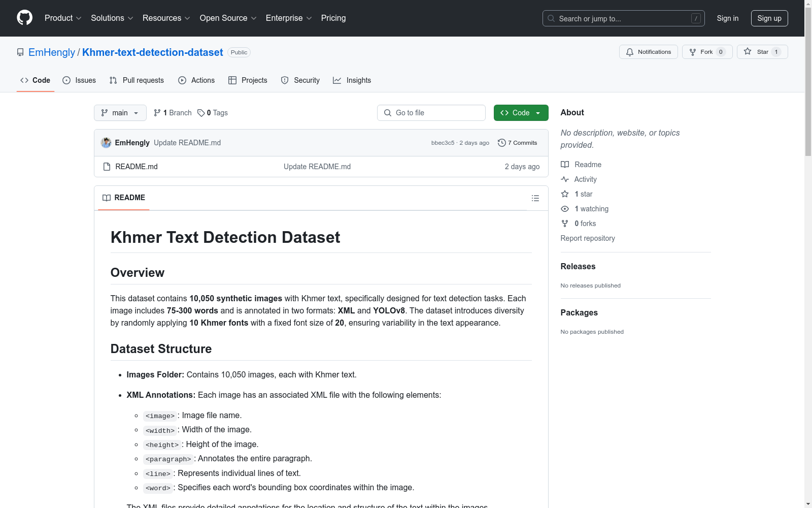This screenshot has width=812, height=508.
Task: Switch to the Issues tab
Action: [x=79, y=80]
